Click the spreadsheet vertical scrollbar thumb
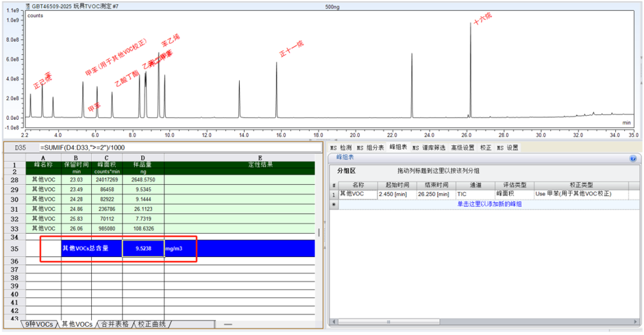 319,232
